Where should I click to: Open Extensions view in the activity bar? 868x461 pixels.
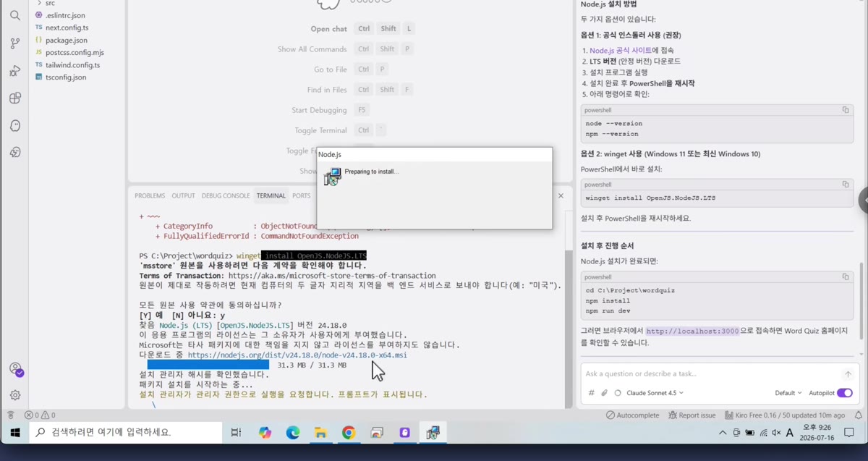15,98
